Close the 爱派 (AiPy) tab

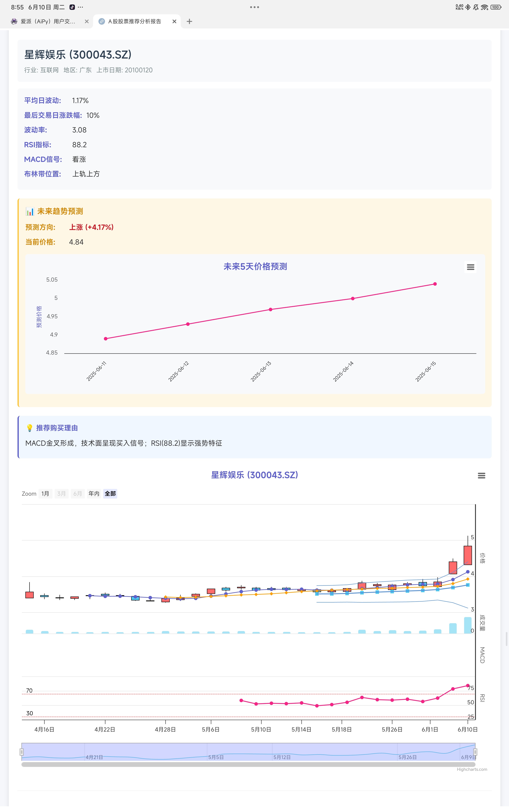87,21
